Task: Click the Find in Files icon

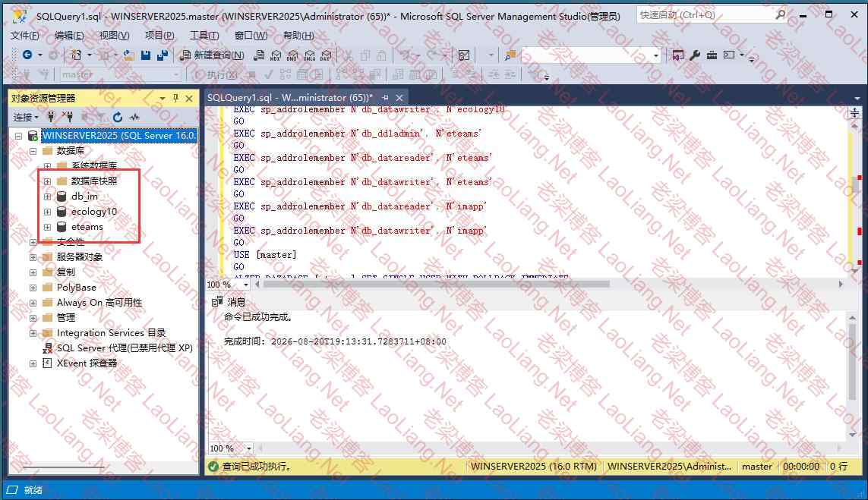Action: 510,55
